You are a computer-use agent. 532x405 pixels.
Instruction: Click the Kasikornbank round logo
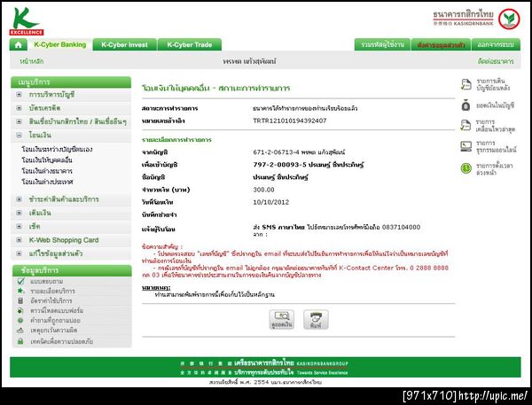click(509, 19)
